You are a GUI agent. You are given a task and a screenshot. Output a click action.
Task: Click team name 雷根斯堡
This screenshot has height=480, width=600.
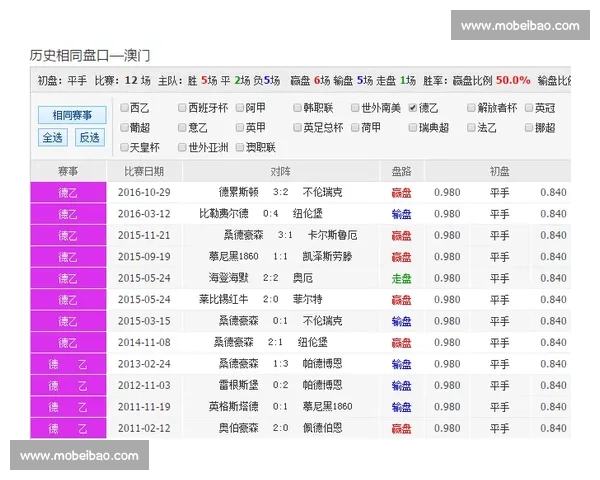[x=239, y=385]
